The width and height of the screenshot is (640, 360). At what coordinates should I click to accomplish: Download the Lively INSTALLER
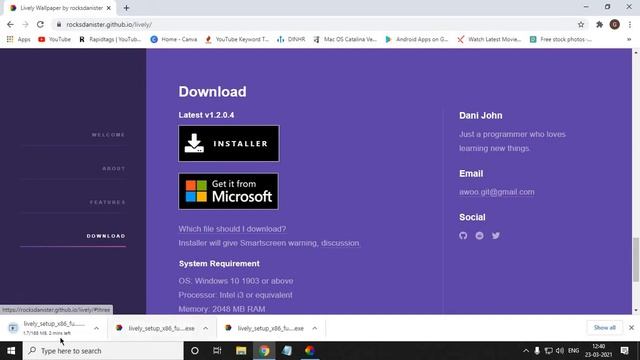point(229,144)
